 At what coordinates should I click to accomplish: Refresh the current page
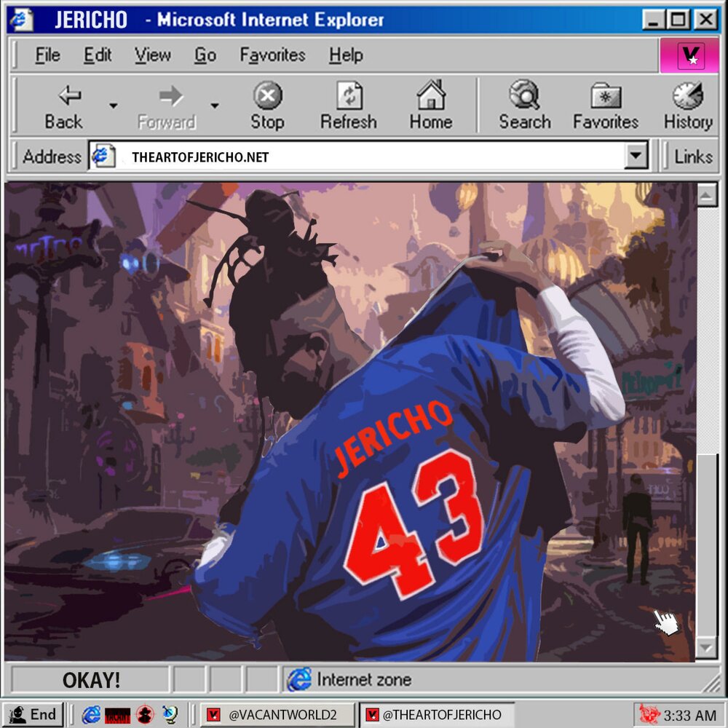(x=348, y=106)
